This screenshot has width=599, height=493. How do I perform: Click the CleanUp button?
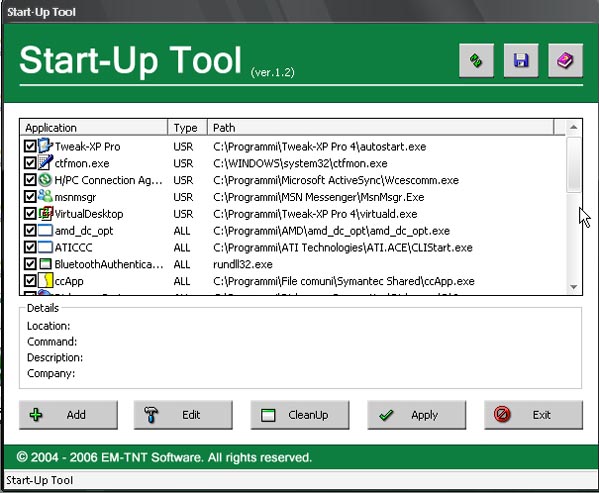(x=300, y=415)
